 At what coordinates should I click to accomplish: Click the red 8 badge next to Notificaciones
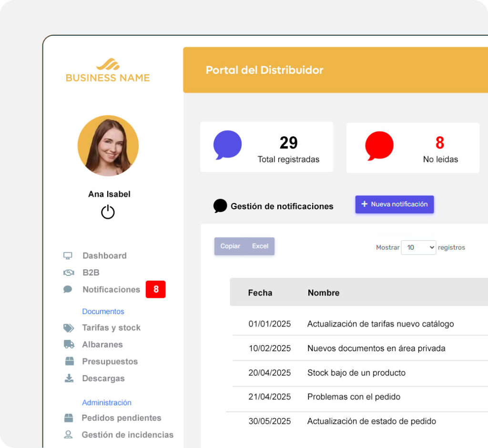156,289
